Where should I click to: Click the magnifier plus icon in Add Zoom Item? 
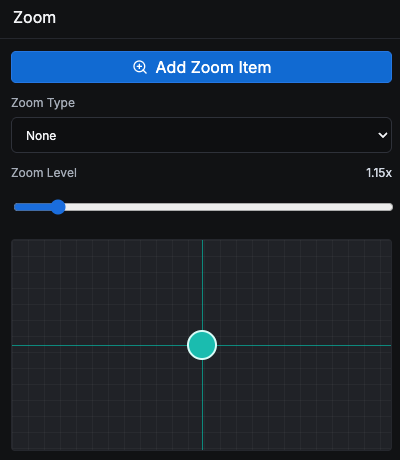(140, 67)
